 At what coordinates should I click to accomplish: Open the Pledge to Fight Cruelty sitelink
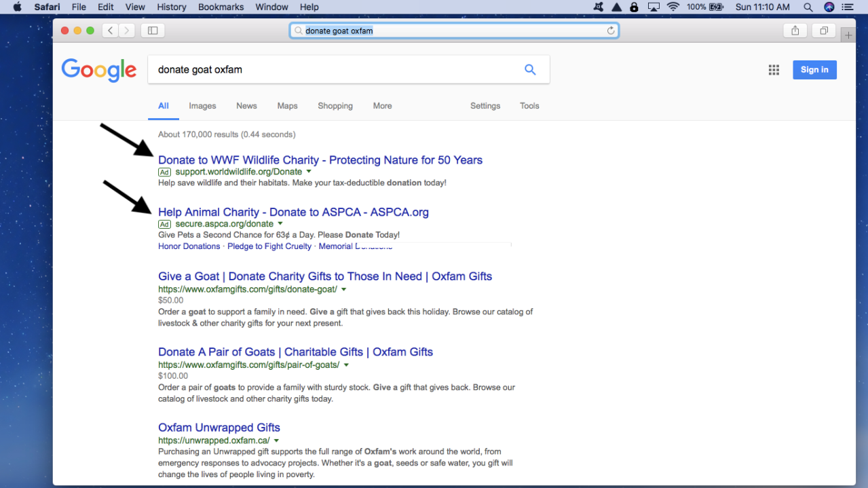[x=269, y=246]
